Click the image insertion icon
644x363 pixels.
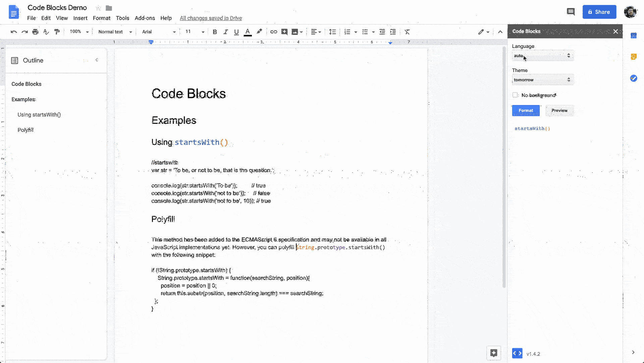[x=294, y=32]
